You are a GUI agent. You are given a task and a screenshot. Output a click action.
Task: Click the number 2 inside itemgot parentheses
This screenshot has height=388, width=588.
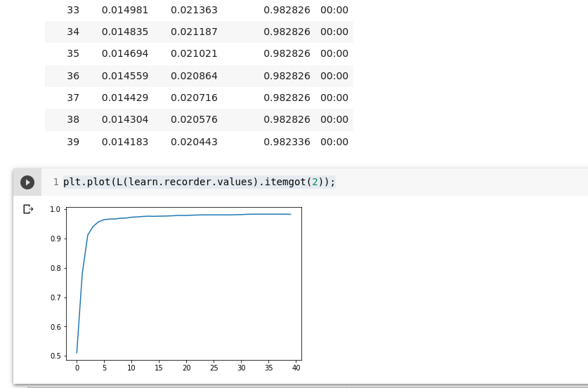315,182
